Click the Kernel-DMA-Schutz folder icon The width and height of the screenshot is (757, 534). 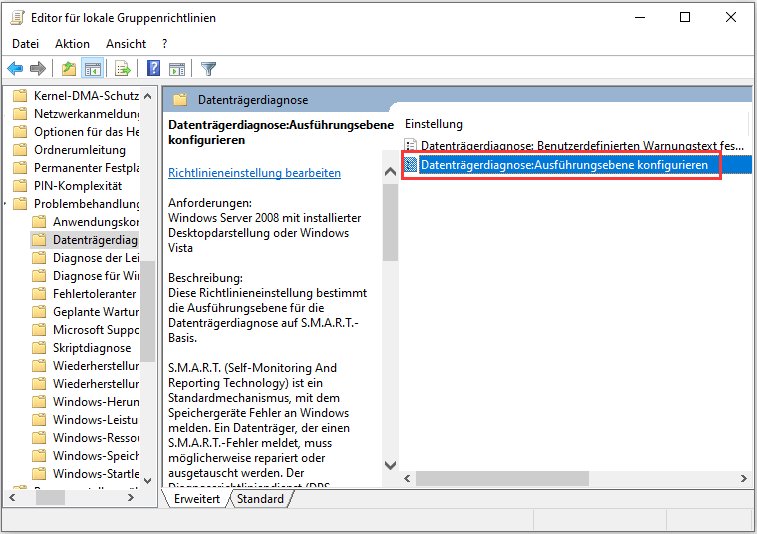[x=20, y=96]
